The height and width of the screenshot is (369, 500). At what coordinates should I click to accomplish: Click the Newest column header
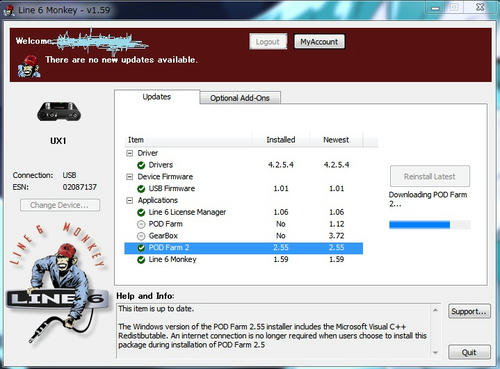click(x=336, y=140)
